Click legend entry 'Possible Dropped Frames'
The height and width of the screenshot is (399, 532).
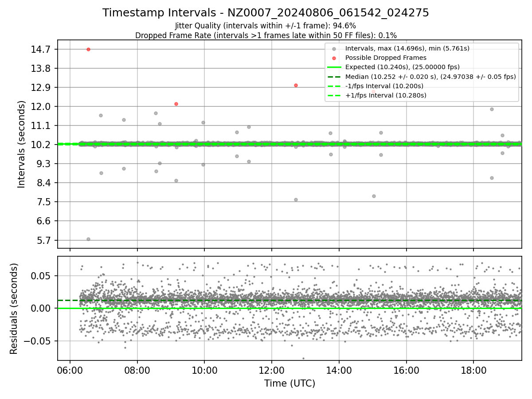click(x=386, y=58)
